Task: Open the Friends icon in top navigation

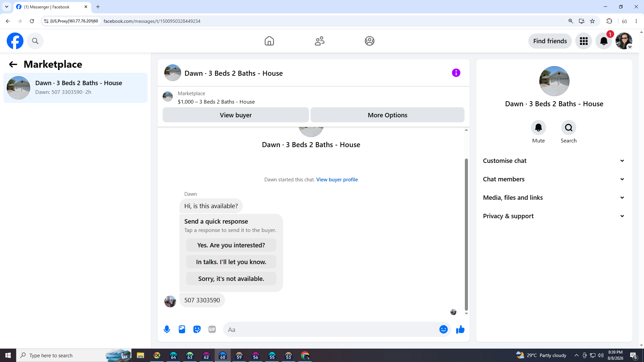Action: [319, 41]
